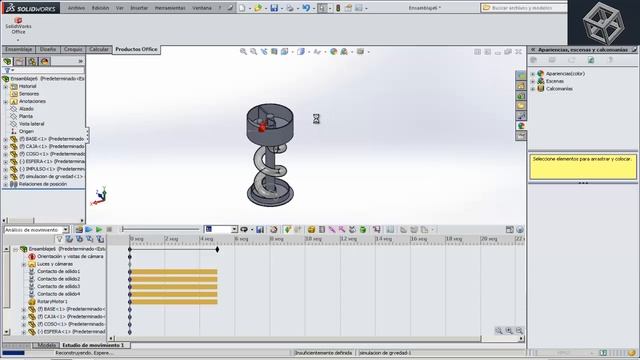Expand the BASE<1> component in feature tree
This screenshot has height=360, width=640.
pos(6,139)
